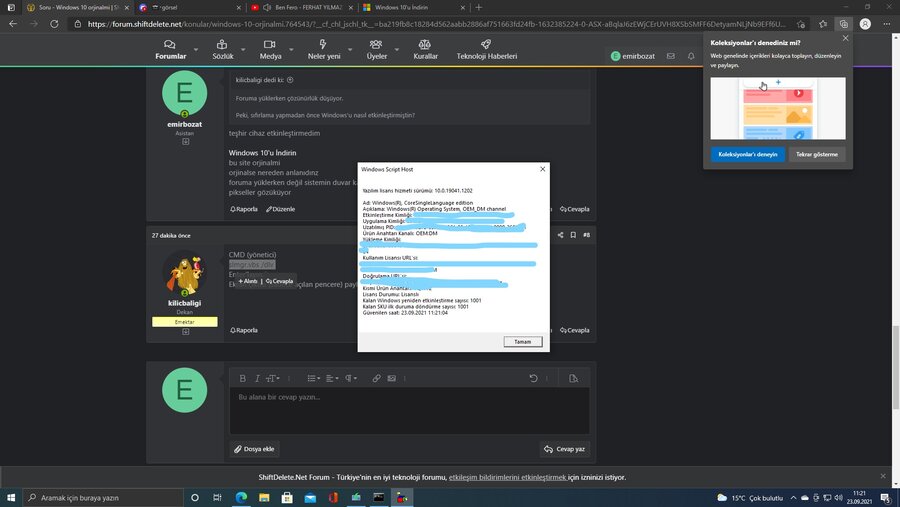Focus the reply text area 'Bu alana bir cevap yazın'
900x507 pixels.
409,411
